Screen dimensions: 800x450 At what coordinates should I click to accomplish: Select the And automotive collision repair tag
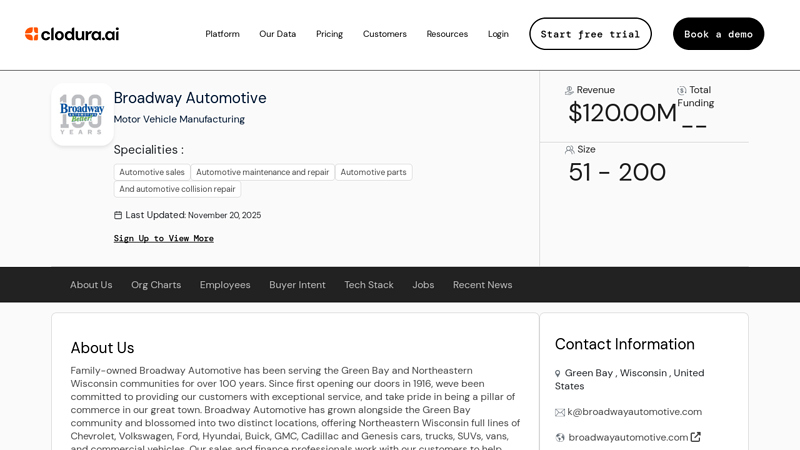[x=177, y=189]
